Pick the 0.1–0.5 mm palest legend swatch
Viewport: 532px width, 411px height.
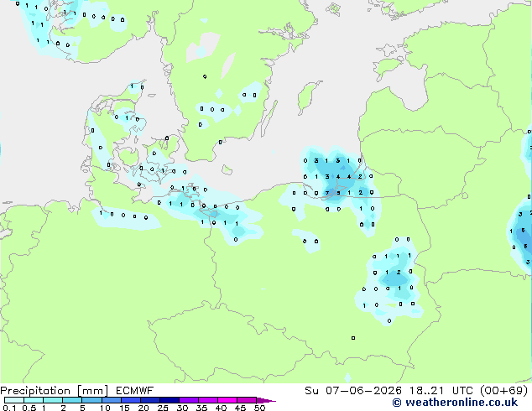14,400
